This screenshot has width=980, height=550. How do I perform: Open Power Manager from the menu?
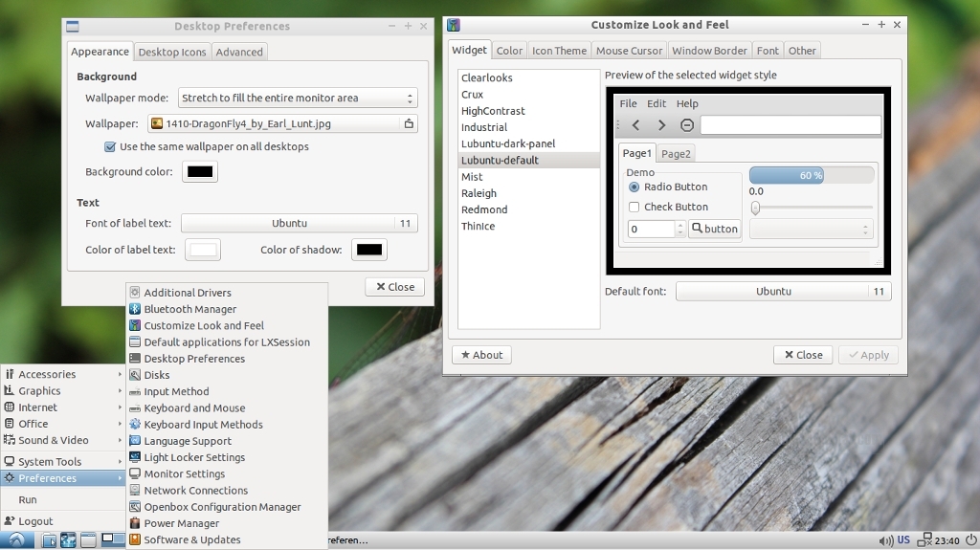click(x=227, y=523)
